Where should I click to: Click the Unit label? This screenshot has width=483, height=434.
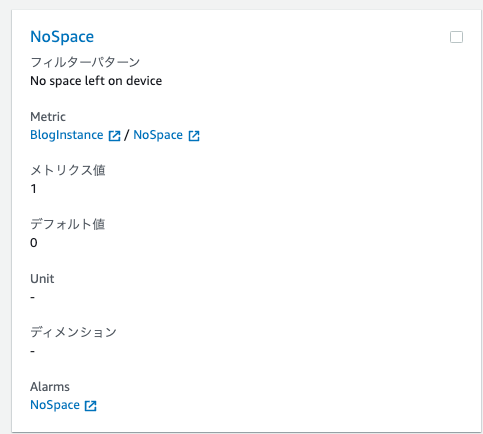(42, 279)
